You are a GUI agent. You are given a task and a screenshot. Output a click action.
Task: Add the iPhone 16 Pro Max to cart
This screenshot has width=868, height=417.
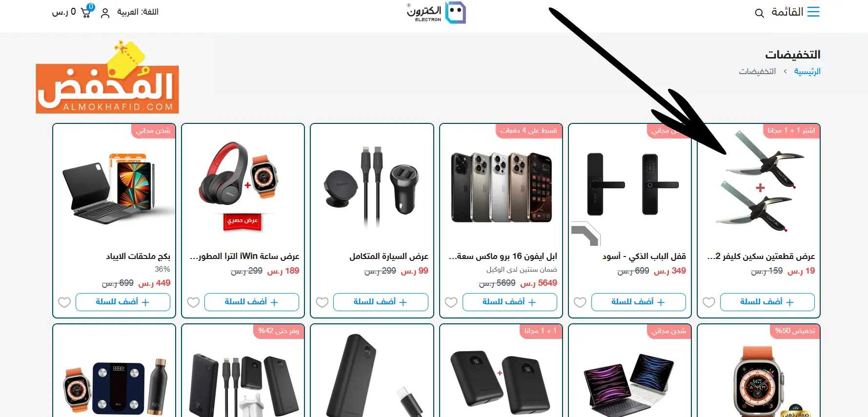[509, 302]
